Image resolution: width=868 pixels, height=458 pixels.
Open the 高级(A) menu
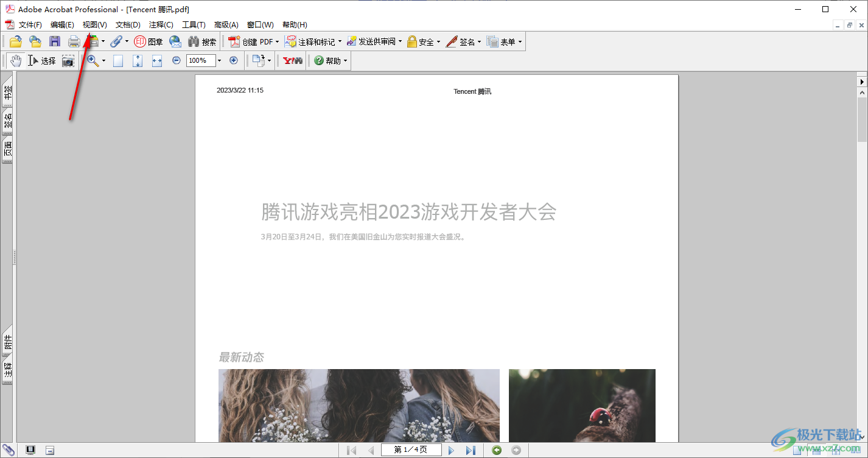click(x=226, y=24)
